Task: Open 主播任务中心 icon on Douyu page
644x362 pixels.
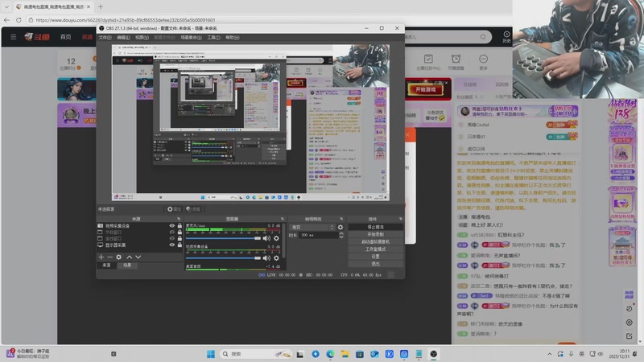Action: 428,62
